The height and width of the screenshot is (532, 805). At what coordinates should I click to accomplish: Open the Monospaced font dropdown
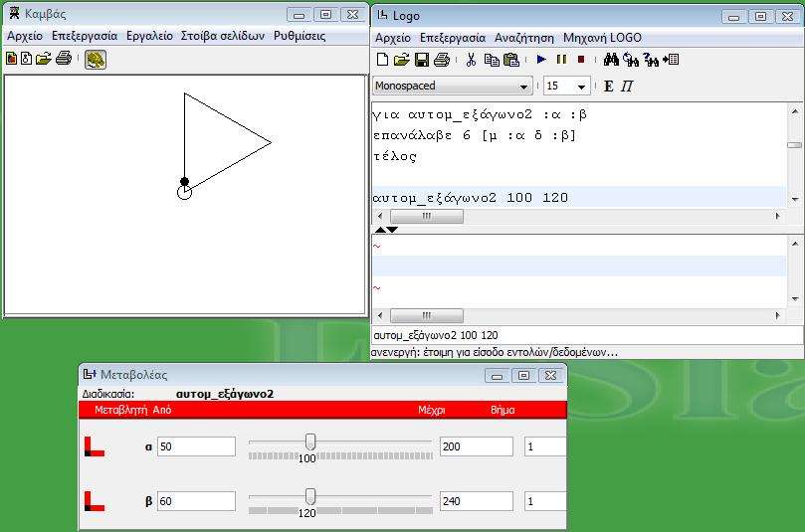coord(452,87)
